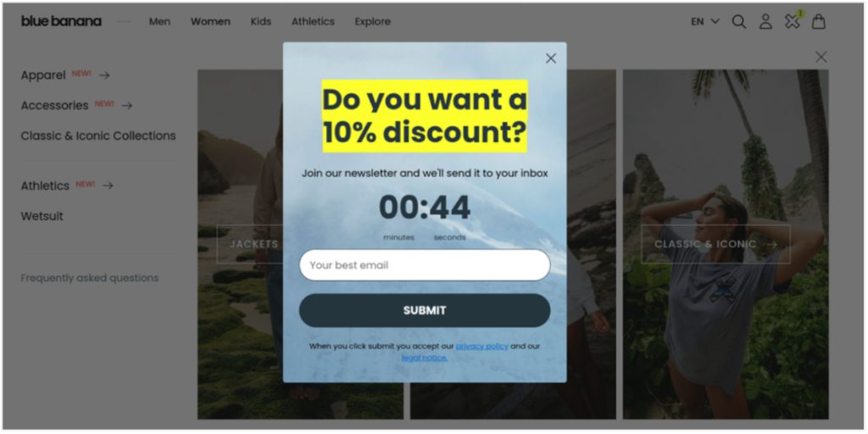Click the blue banana logo
The height and width of the screenshot is (434, 868).
coord(61,21)
